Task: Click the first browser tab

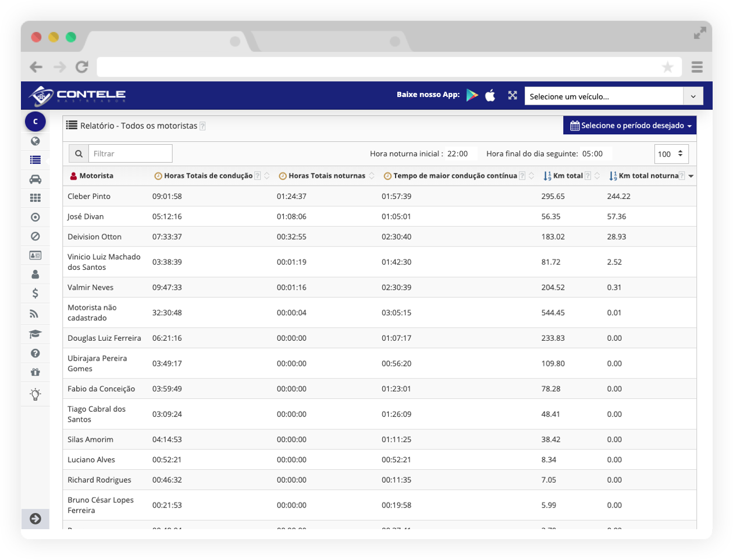Action: tap(168, 41)
